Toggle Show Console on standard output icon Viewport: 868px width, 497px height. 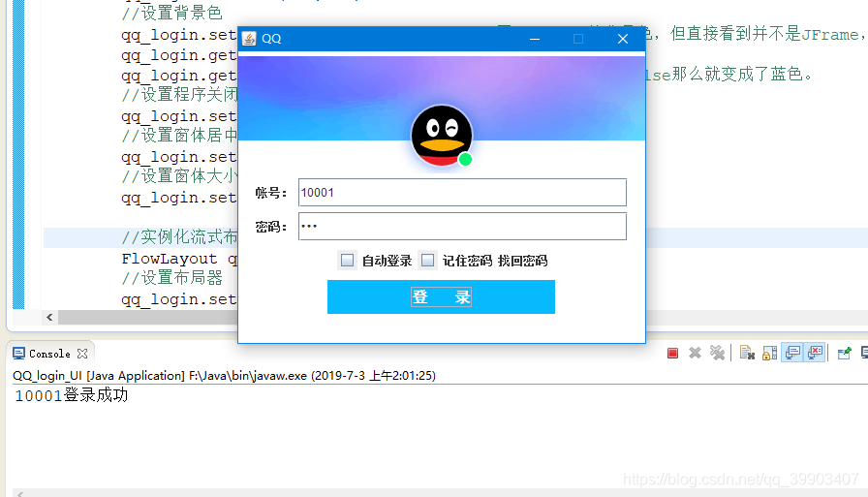pyautogui.click(x=792, y=353)
